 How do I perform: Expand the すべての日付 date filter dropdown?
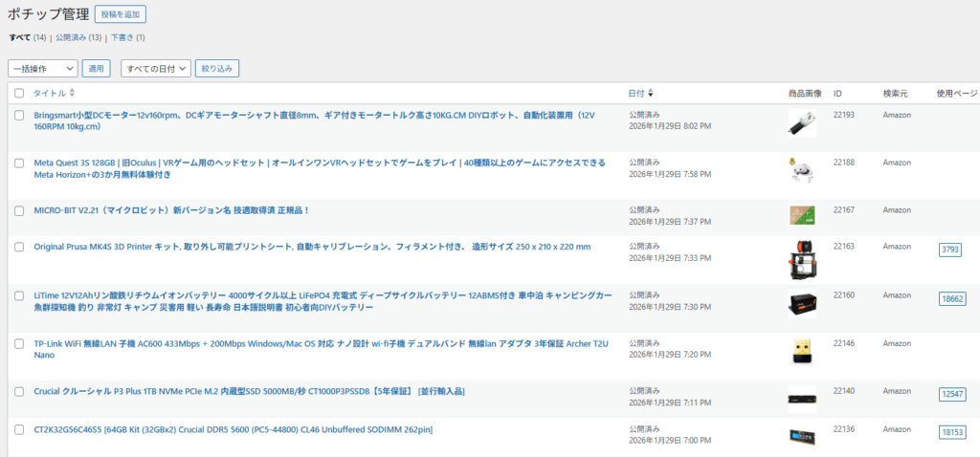click(155, 69)
